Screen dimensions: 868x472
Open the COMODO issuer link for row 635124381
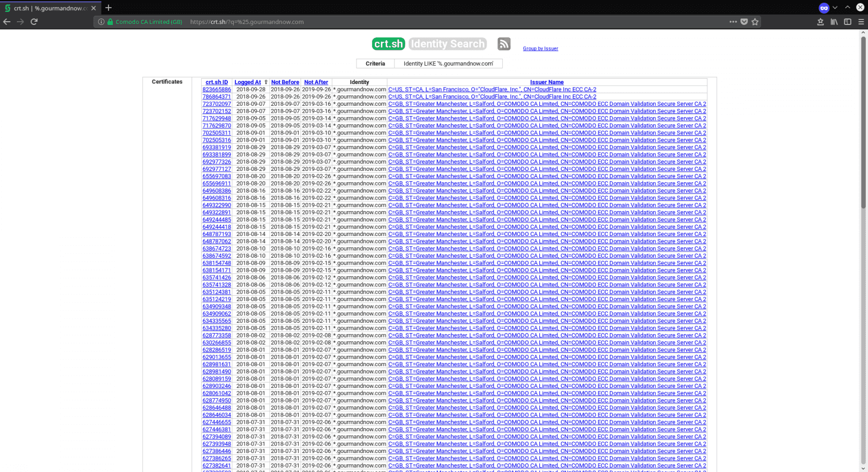click(547, 292)
